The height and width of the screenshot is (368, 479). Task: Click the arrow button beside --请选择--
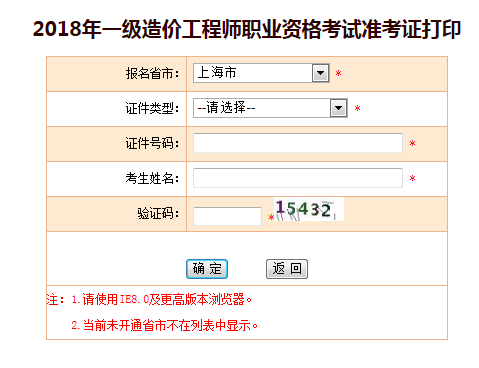(339, 108)
